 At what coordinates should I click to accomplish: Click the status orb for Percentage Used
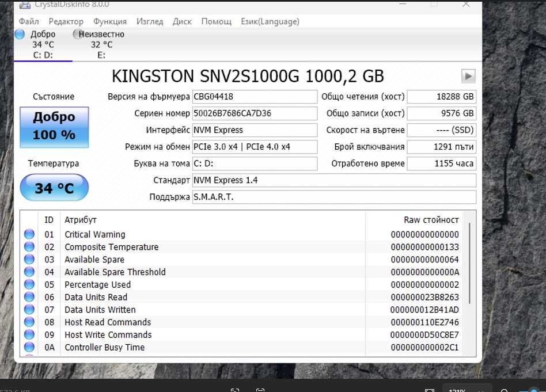[x=29, y=284]
